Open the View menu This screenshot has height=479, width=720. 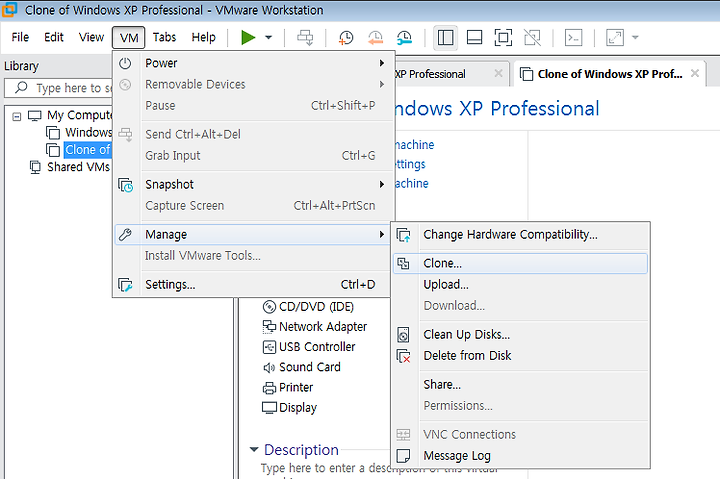[91, 37]
